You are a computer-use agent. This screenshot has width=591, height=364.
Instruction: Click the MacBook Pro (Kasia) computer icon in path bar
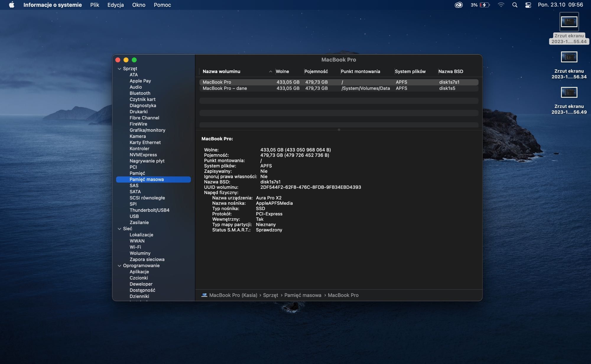point(204,295)
